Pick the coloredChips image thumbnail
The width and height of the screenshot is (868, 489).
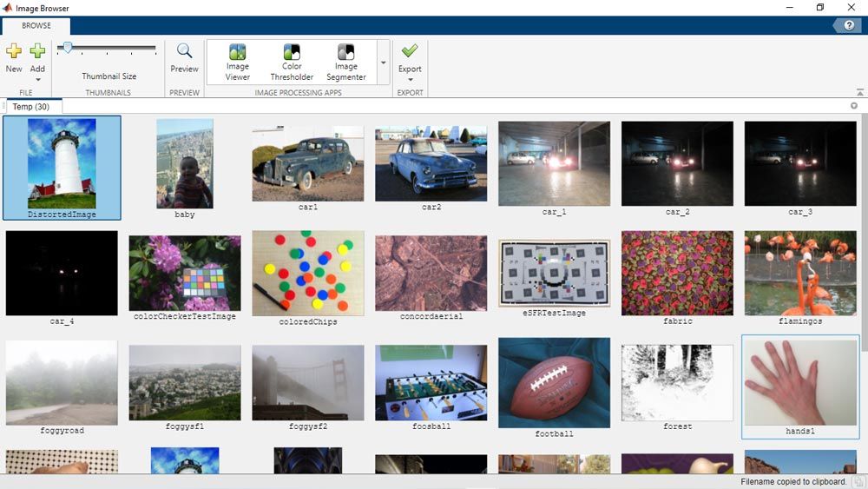pyautogui.click(x=308, y=273)
